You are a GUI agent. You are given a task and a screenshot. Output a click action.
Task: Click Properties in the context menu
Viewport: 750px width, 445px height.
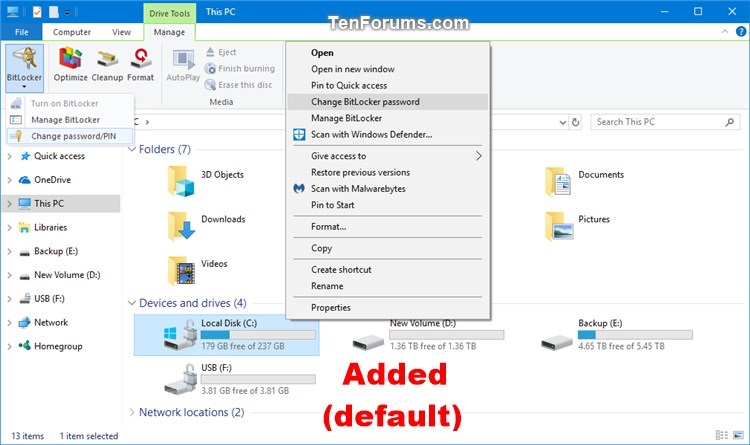pos(388,308)
